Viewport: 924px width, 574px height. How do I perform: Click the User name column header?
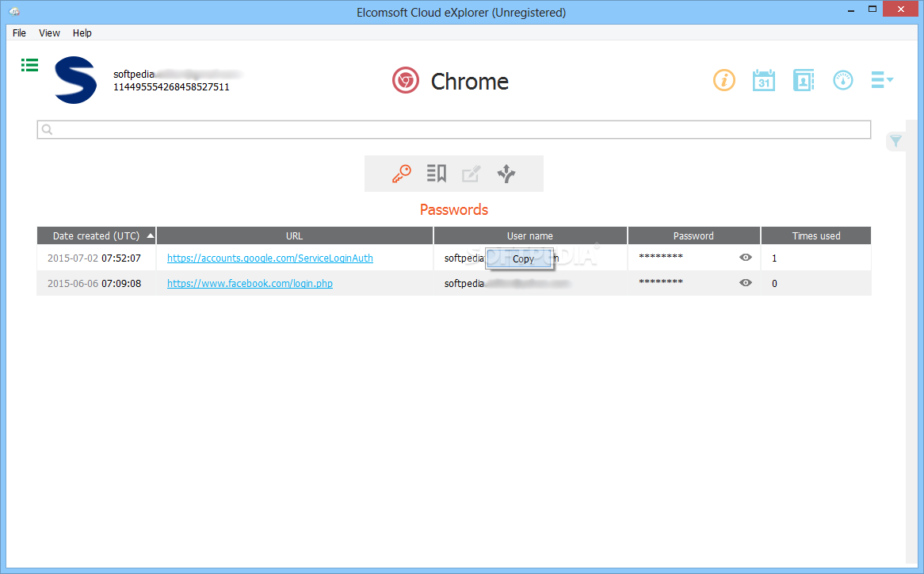530,235
